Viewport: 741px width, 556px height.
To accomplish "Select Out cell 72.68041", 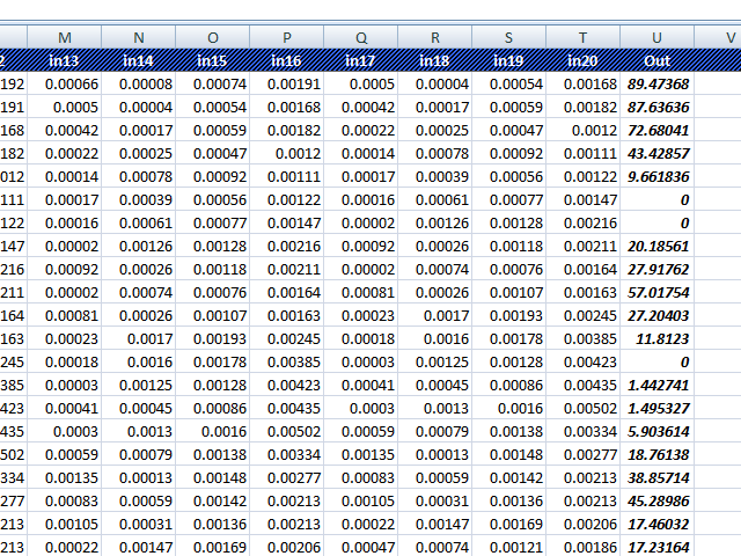I will pos(657,130).
